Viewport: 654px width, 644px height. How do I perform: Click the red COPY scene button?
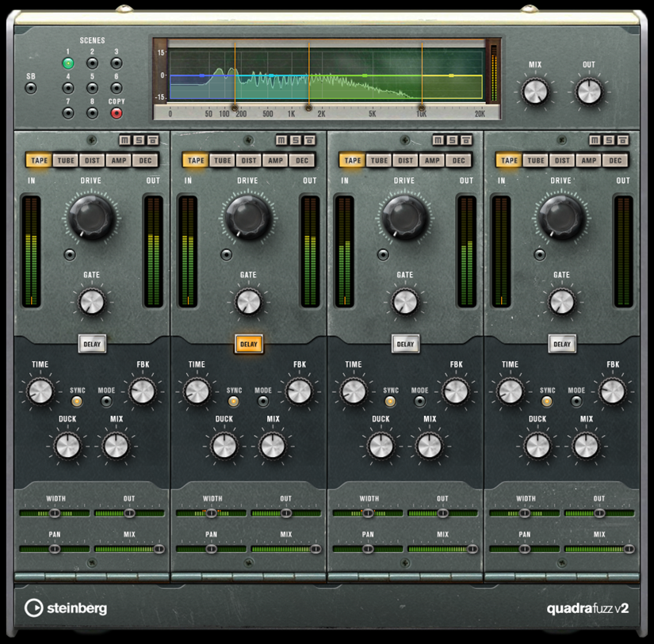coord(117,113)
